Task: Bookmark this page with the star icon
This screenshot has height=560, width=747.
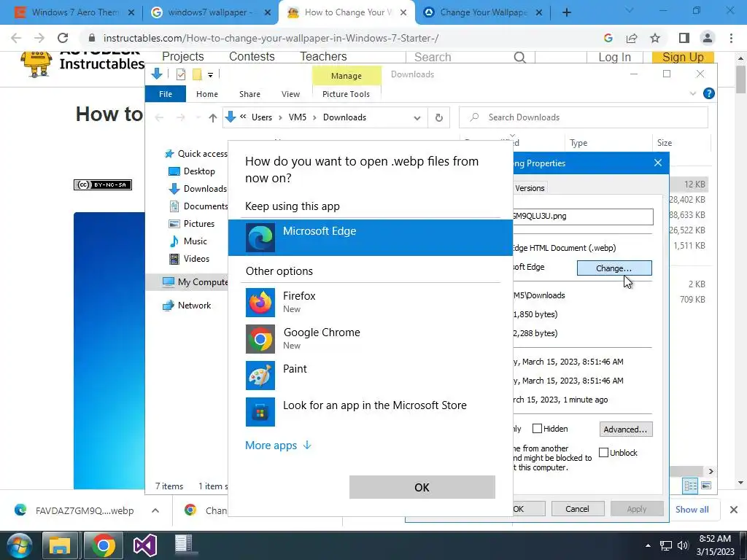Action: coord(655,38)
